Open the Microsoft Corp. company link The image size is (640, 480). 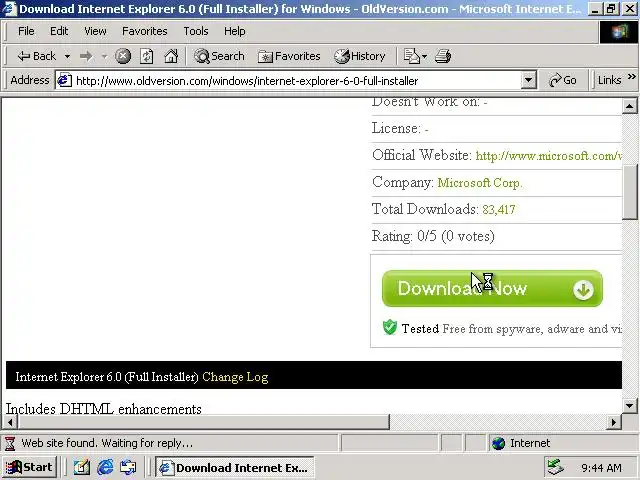[480, 183]
